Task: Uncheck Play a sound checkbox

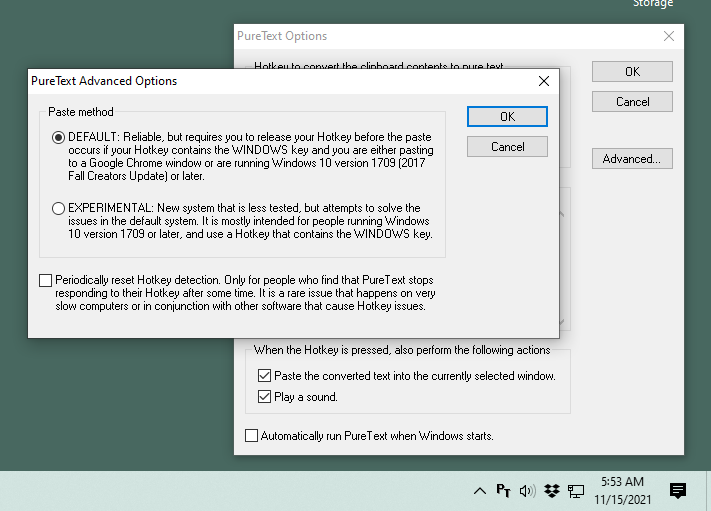Action: (264, 397)
